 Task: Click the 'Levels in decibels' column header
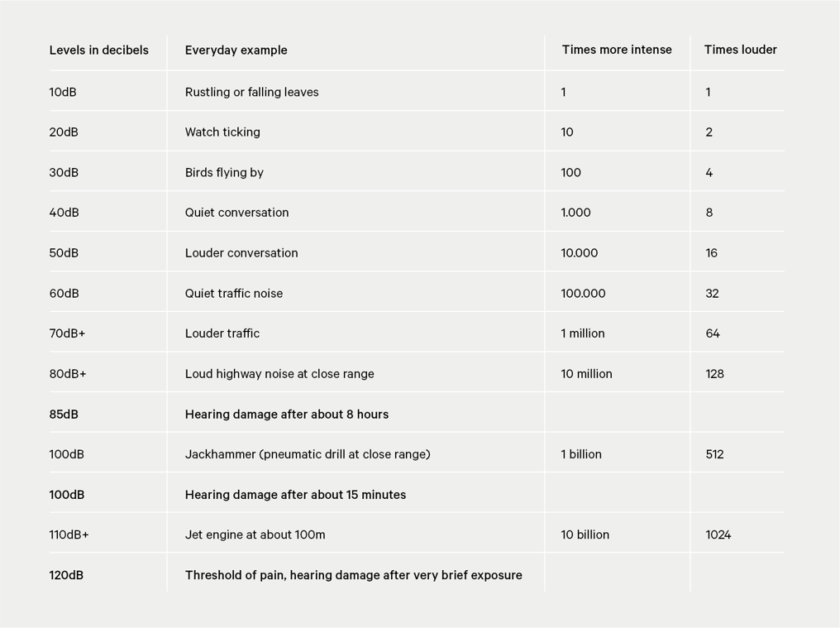point(99,50)
